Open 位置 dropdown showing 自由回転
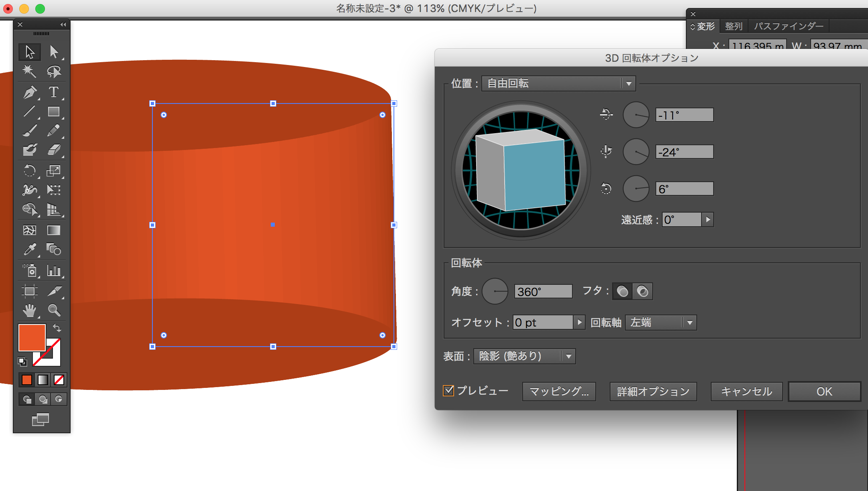Viewport: 868px width, 491px height. coord(558,83)
